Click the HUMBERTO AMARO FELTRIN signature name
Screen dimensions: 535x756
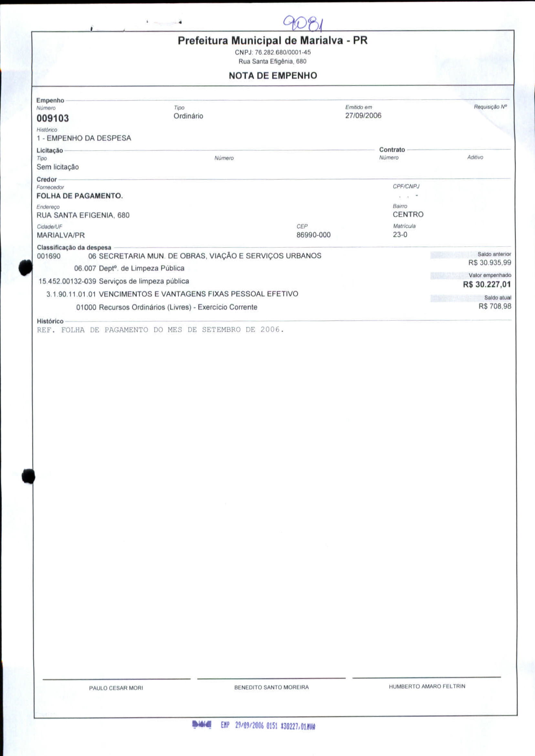[427, 686]
